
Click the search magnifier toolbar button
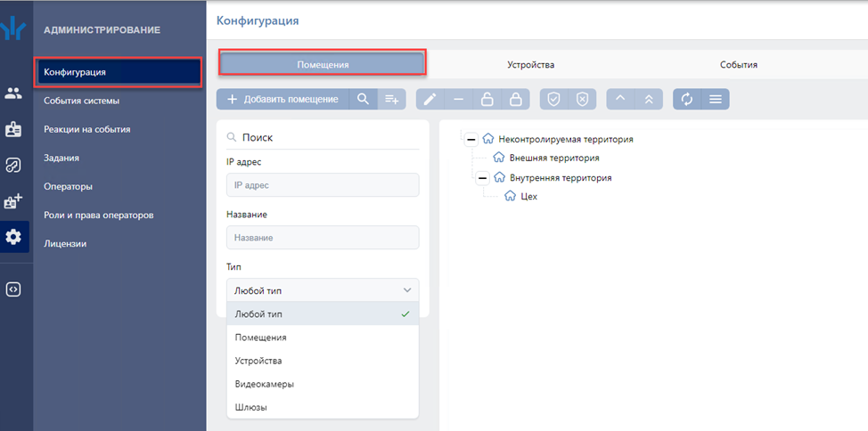pyautogui.click(x=363, y=99)
